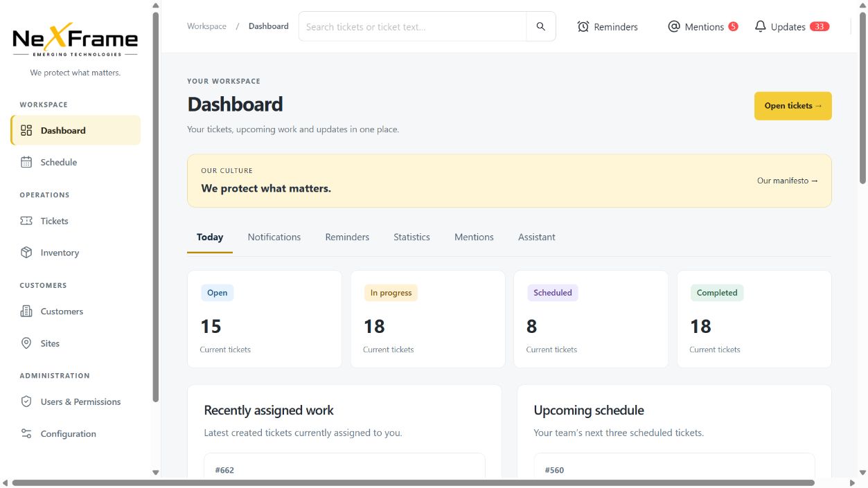Click the red 5 Mentions badge

[733, 26]
